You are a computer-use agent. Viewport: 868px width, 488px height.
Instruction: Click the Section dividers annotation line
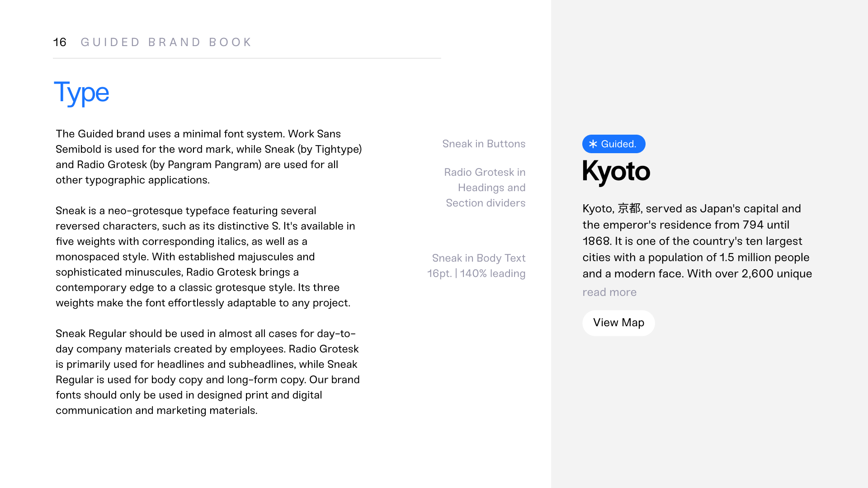tap(486, 203)
